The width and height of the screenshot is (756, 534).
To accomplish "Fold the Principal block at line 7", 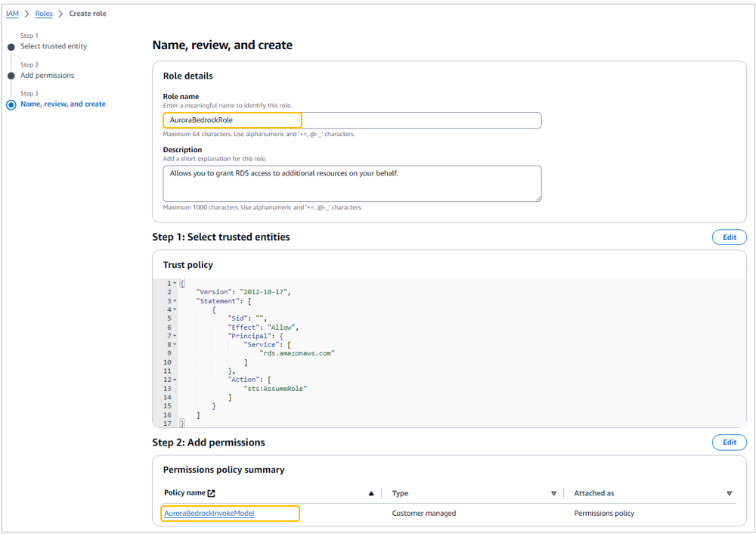I will click(x=175, y=336).
